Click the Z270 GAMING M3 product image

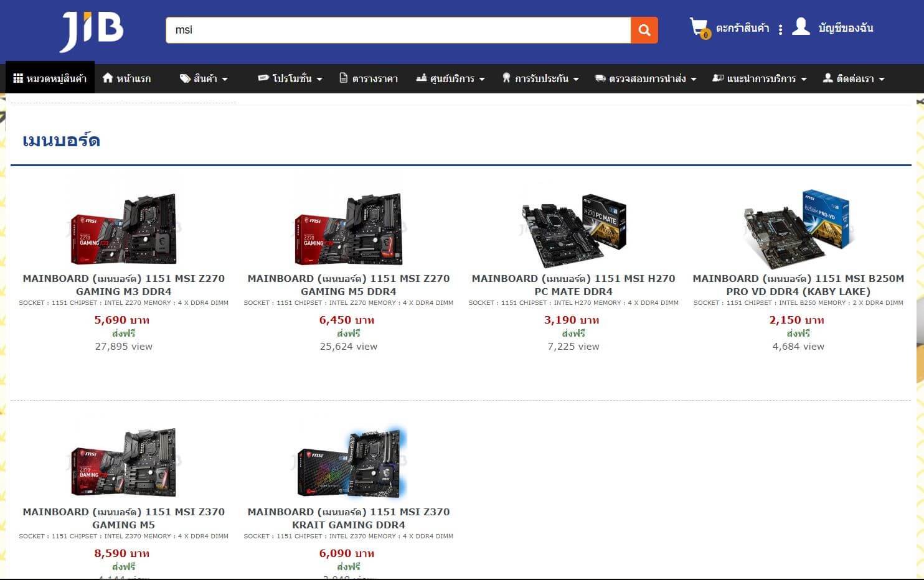point(124,228)
